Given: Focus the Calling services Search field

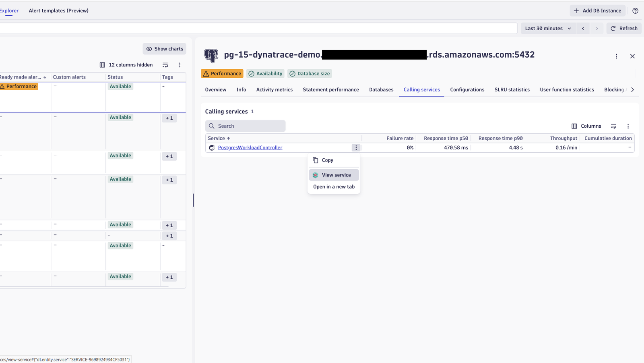Looking at the screenshot, I should (x=246, y=126).
